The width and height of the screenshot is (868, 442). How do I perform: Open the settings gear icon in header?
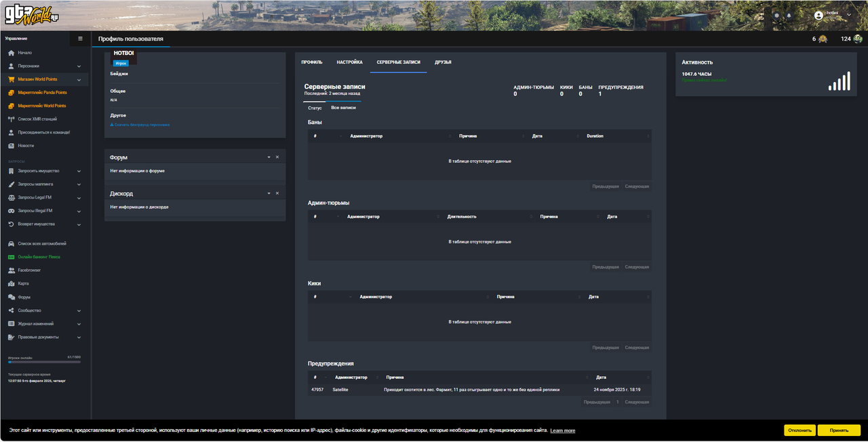pos(776,15)
